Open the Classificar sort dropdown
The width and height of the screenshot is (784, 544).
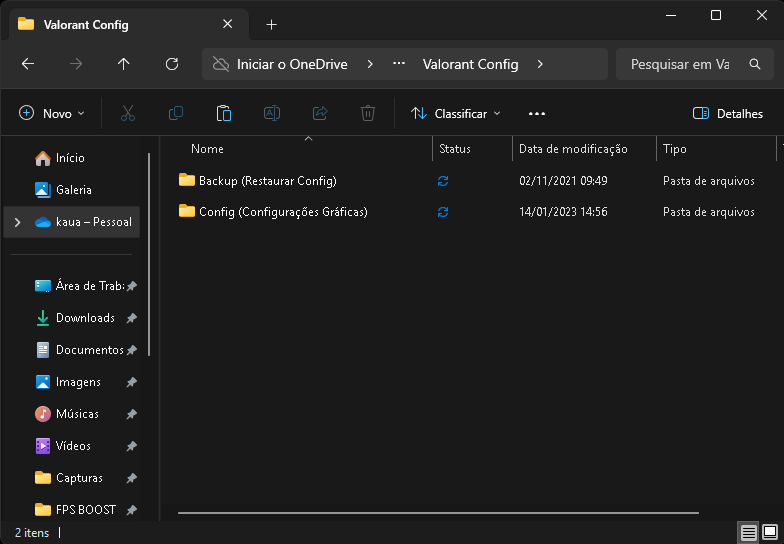(x=456, y=114)
